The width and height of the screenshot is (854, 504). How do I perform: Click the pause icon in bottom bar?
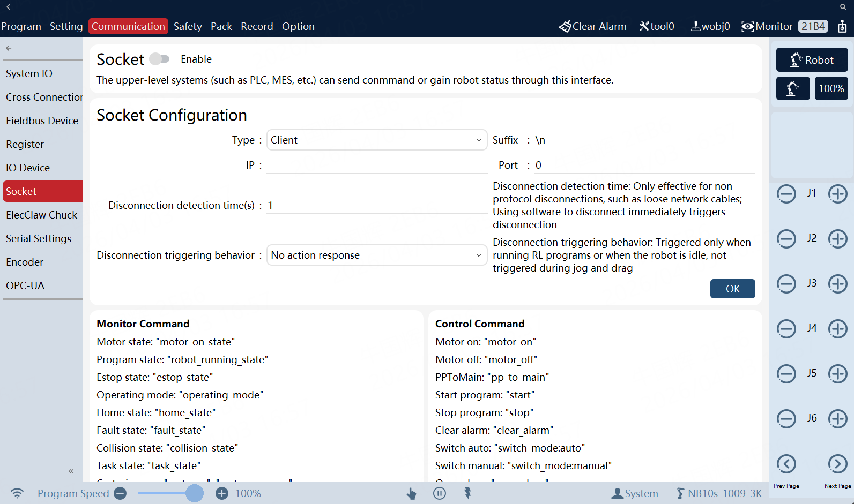[439, 493]
